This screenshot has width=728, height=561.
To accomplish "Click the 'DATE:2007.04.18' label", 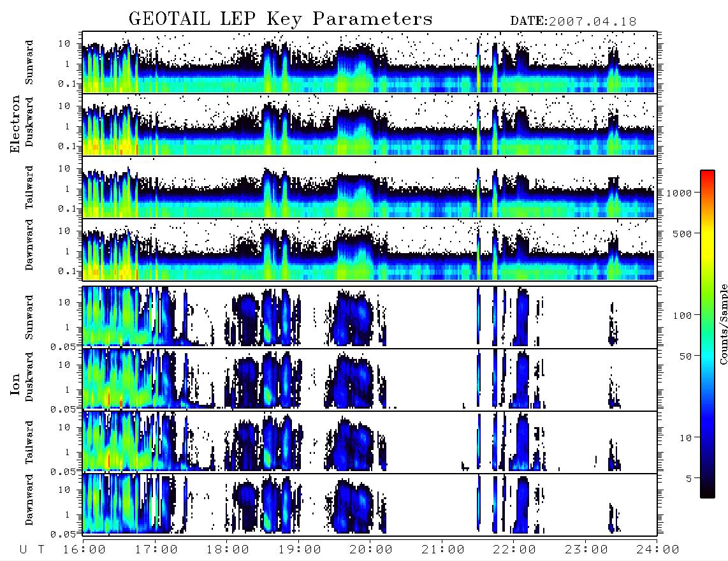I will point(573,22).
